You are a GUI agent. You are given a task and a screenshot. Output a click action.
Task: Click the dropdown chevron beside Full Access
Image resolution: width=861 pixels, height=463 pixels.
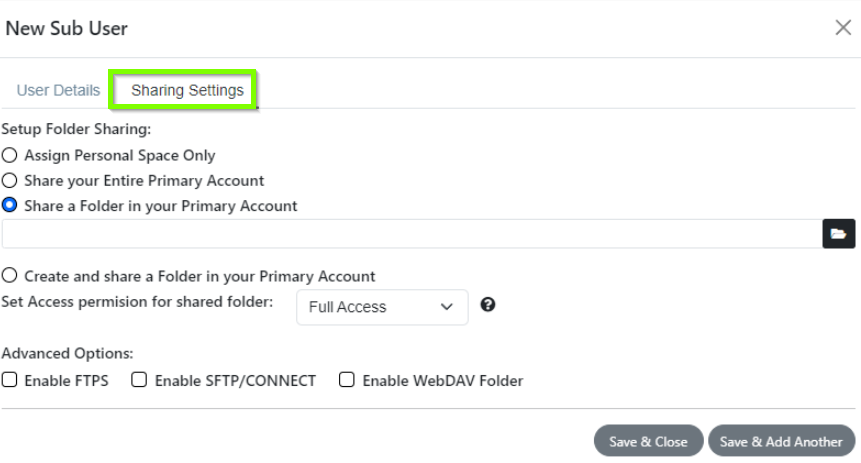click(x=447, y=307)
